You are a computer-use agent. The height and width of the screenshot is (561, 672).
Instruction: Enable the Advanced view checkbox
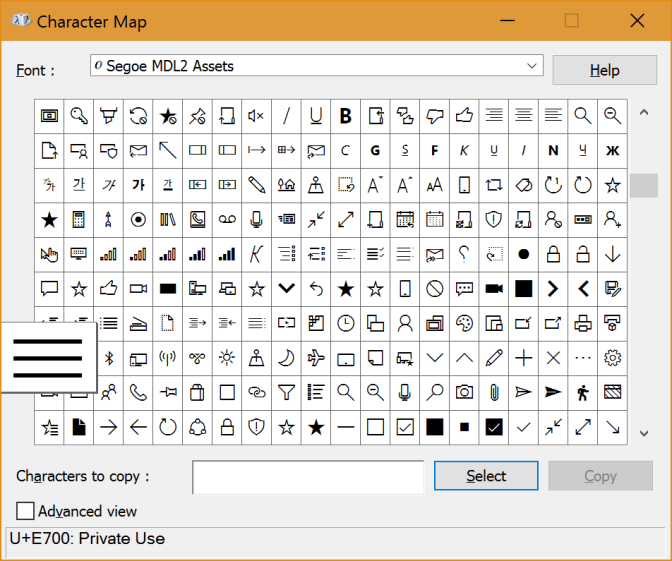[26, 511]
